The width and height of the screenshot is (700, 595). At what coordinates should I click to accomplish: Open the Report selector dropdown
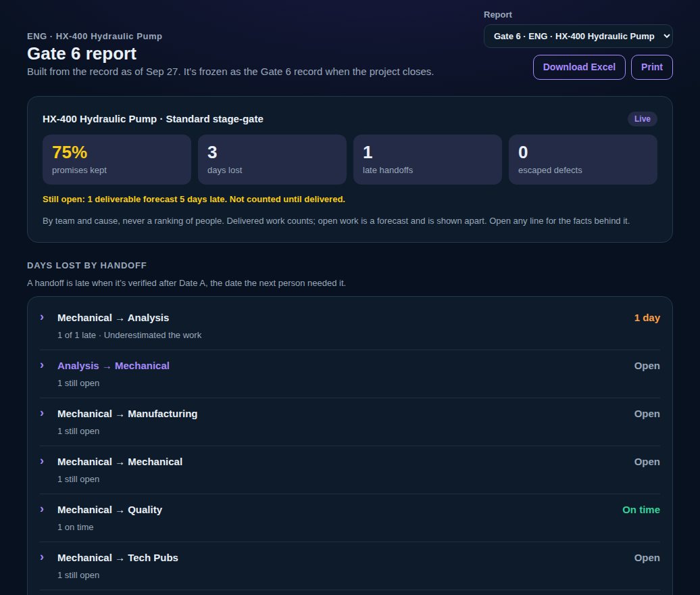click(x=578, y=37)
